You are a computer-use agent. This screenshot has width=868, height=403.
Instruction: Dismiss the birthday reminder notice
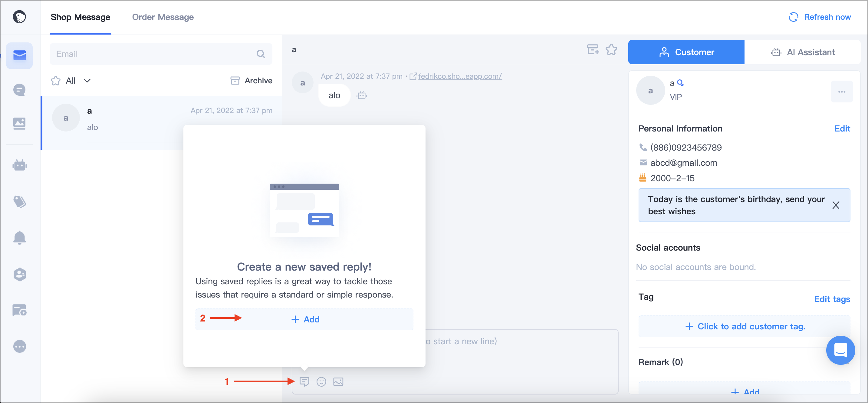click(x=836, y=205)
